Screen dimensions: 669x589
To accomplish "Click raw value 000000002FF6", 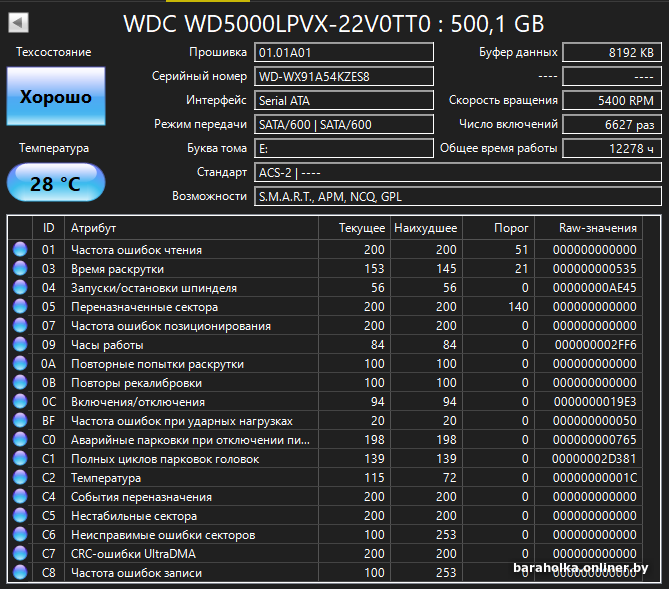I will click(595, 345).
